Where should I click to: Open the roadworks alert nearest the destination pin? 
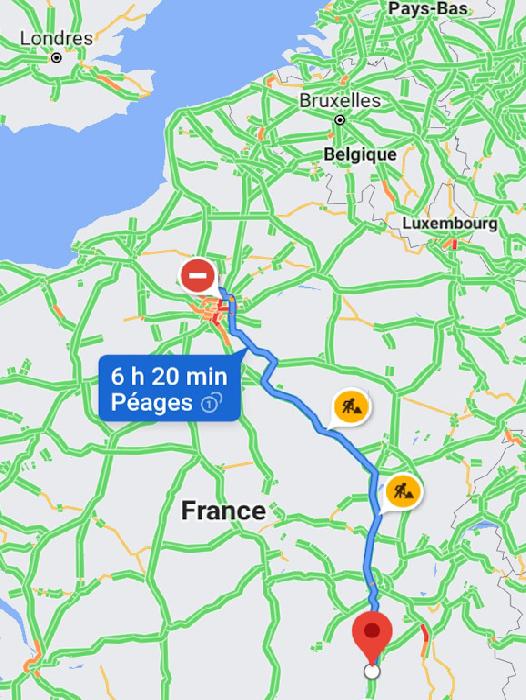tap(404, 492)
